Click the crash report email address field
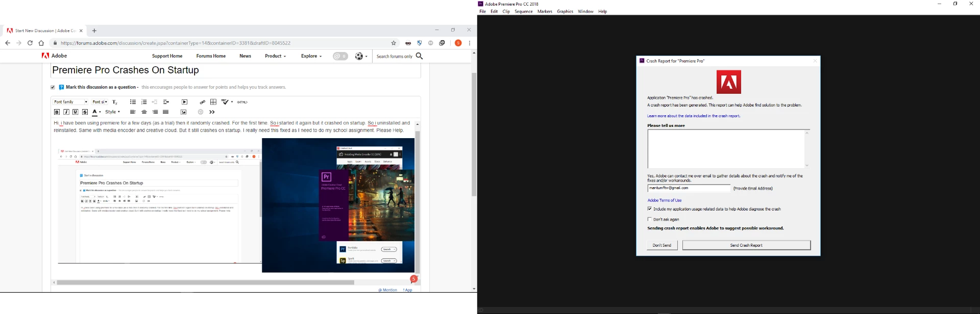 point(689,188)
